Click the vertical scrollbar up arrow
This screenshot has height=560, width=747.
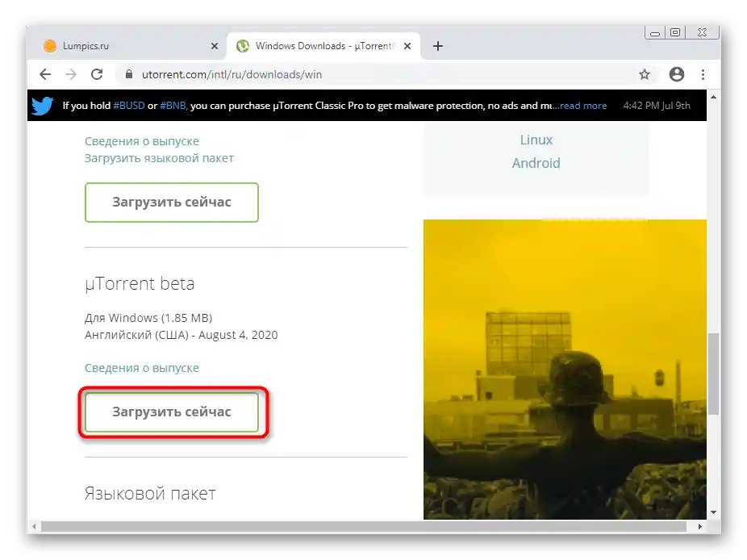pyautogui.click(x=713, y=97)
